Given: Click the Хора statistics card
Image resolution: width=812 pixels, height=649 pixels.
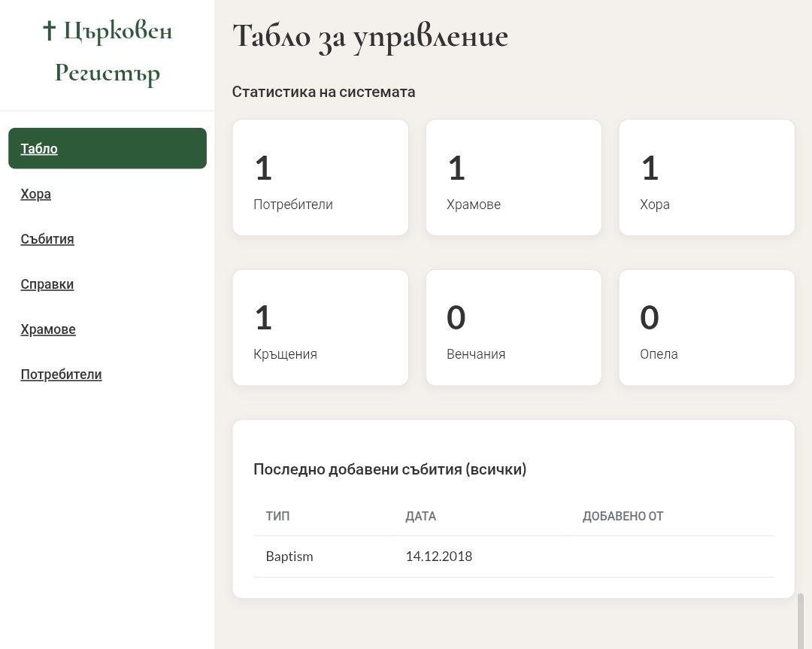Looking at the screenshot, I should (707, 177).
